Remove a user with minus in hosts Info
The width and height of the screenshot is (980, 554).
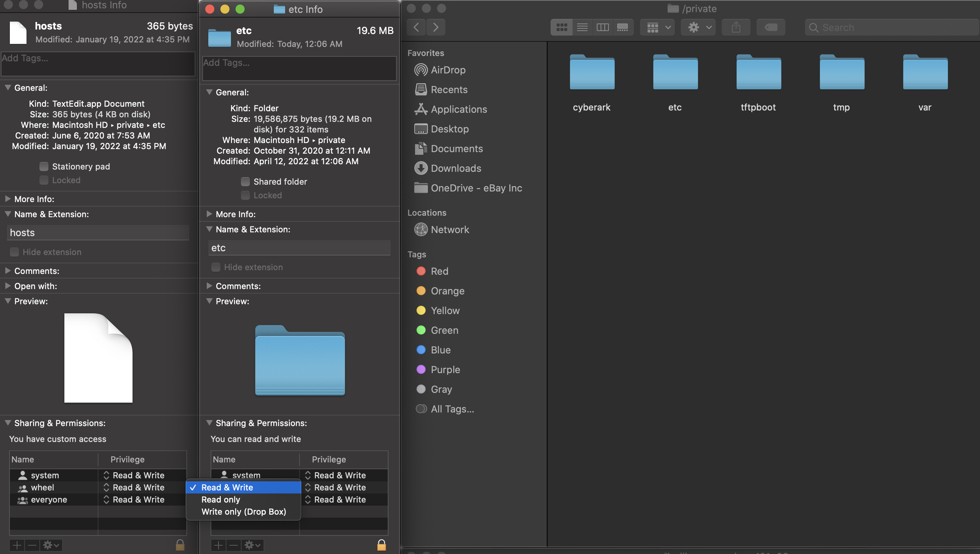[32, 546]
